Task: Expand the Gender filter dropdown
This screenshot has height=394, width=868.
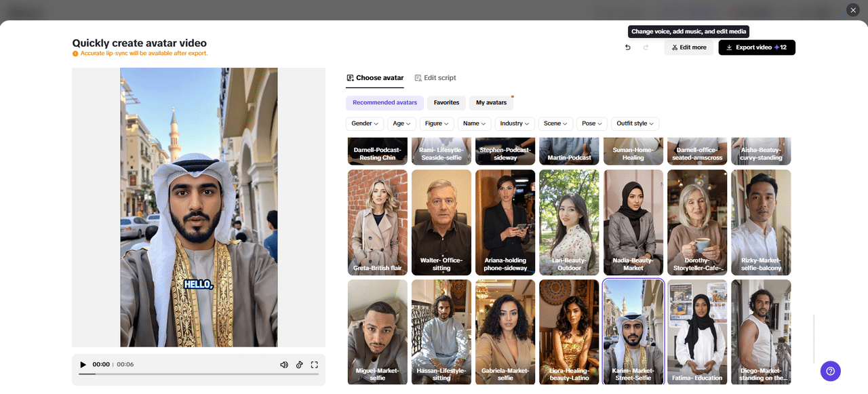Action: [365, 123]
